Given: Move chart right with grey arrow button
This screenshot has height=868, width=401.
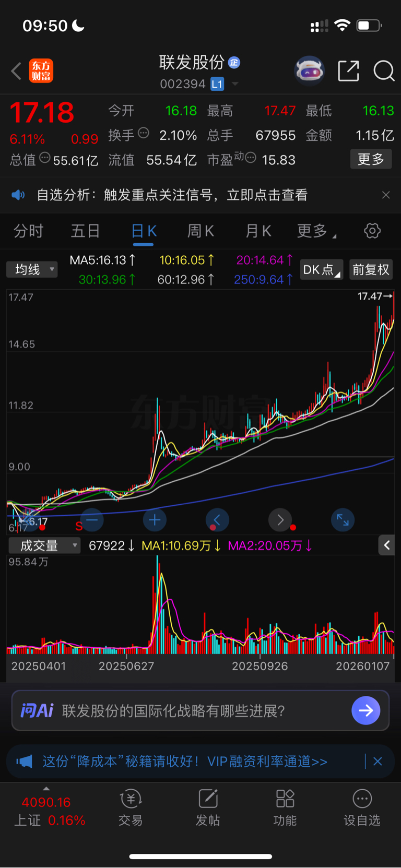Looking at the screenshot, I should [x=280, y=520].
